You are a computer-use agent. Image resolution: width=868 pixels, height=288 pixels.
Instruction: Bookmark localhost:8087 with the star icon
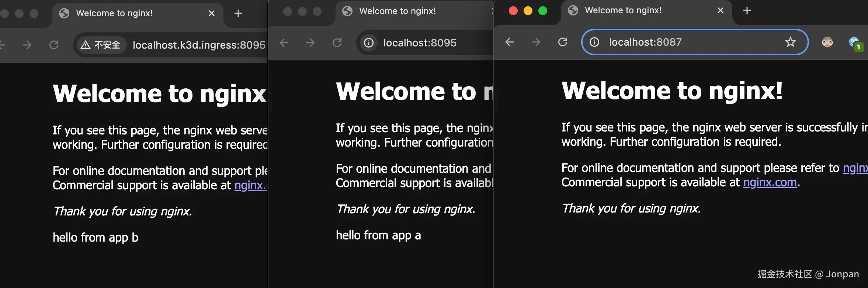click(790, 42)
